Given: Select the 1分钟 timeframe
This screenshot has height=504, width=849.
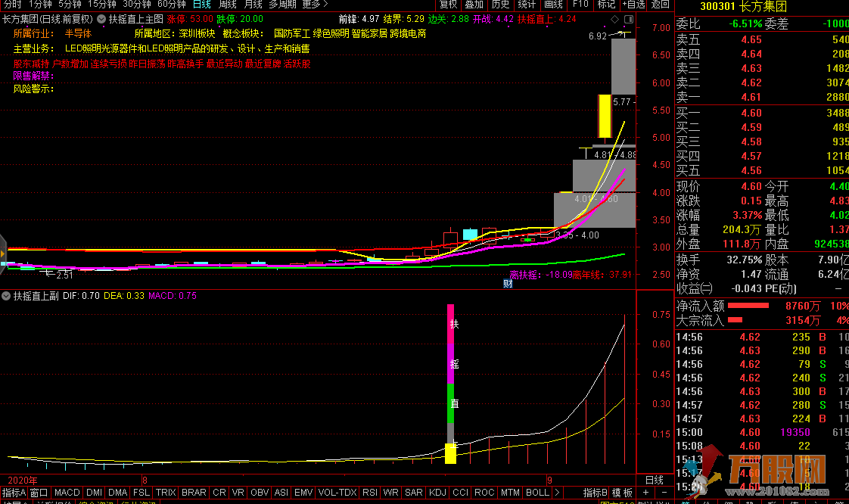Looking at the screenshot, I should [40, 5].
